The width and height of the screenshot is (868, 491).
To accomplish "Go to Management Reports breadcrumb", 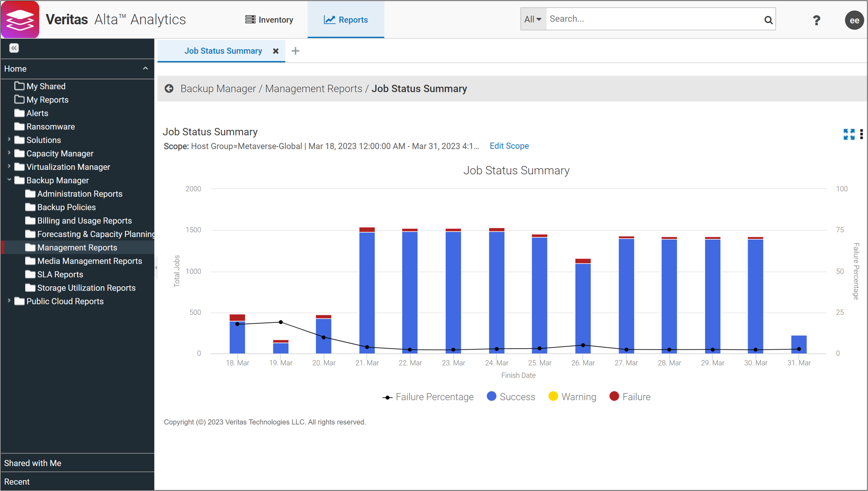I will (x=314, y=89).
